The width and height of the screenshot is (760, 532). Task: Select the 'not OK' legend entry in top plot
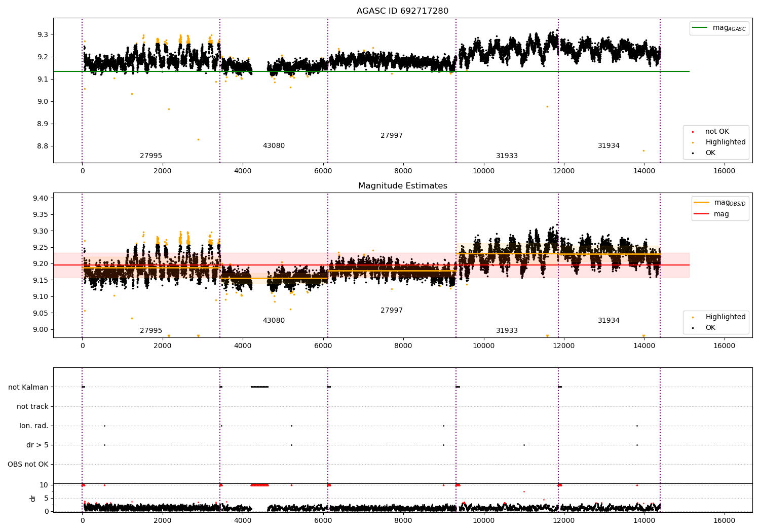717,132
